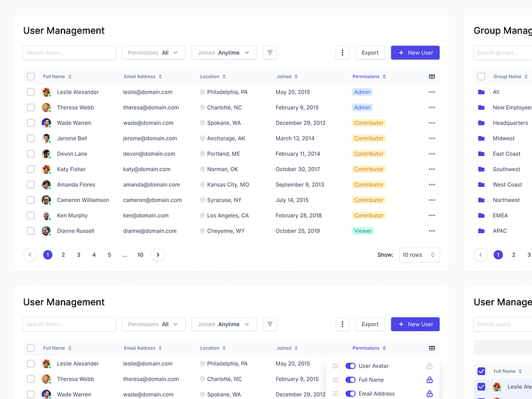532x399 pixels.
Task: Open the column settings table icon
Action: pos(432,76)
